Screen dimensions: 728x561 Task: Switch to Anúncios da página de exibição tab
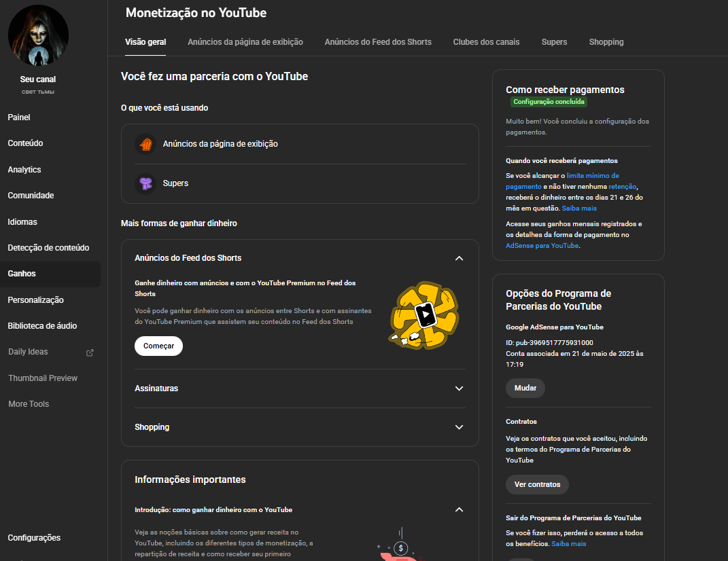[x=245, y=42]
